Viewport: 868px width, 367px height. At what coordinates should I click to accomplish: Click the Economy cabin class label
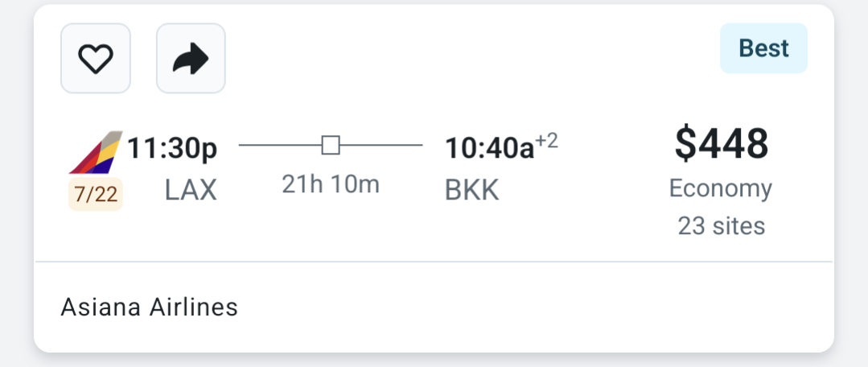(721, 188)
